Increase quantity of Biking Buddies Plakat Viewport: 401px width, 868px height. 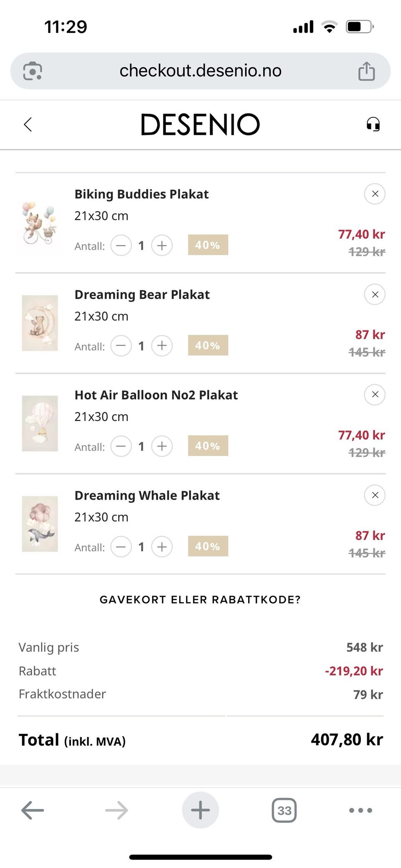(162, 245)
